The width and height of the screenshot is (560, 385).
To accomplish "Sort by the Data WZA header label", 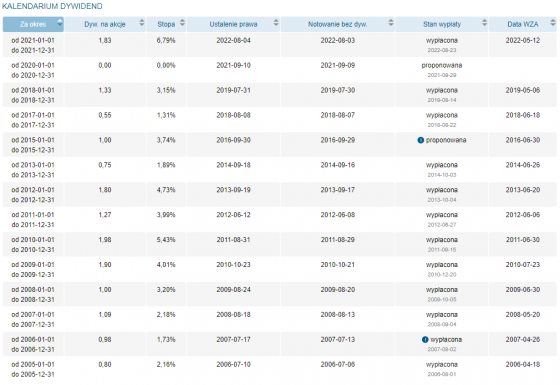I will click(522, 24).
